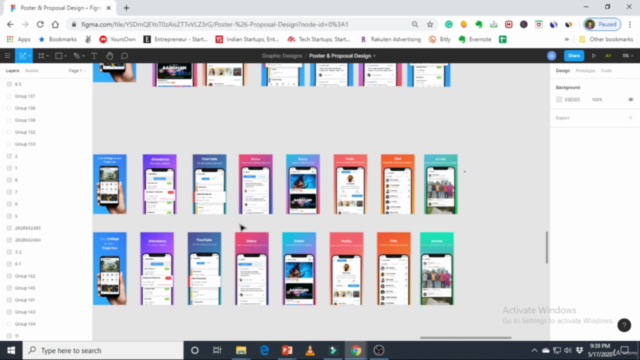
Task: Click the browser home button
Action: coord(55,24)
